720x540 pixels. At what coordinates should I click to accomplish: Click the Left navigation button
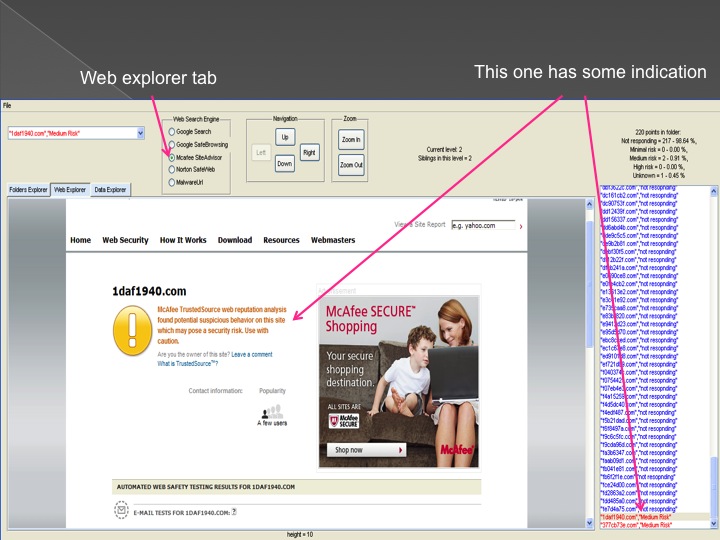(x=261, y=152)
